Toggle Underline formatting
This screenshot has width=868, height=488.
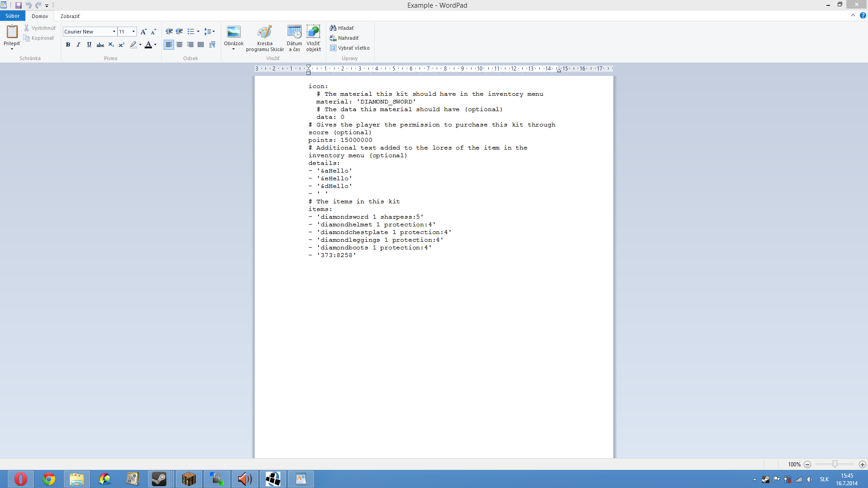pyautogui.click(x=90, y=45)
